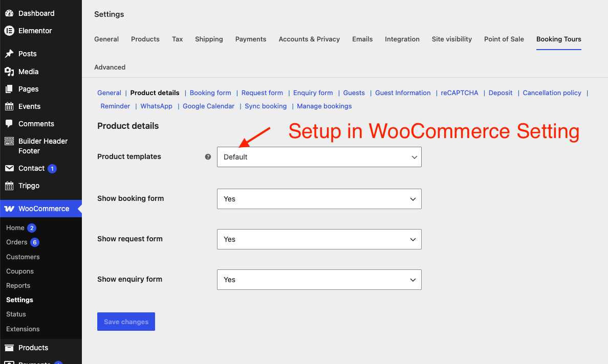The width and height of the screenshot is (608, 364).
Task: Click the Events calendar icon
Action: coord(9,106)
